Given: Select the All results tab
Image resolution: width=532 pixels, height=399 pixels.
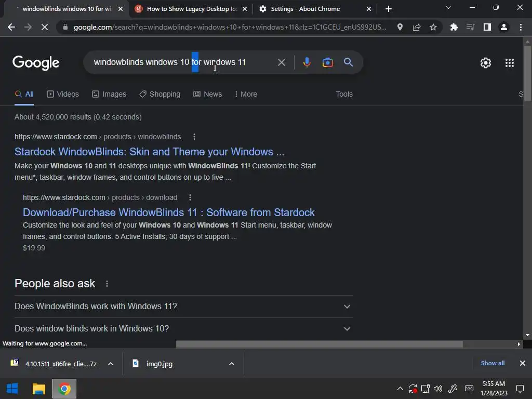Looking at the screenshot, I should pos(24,95).
